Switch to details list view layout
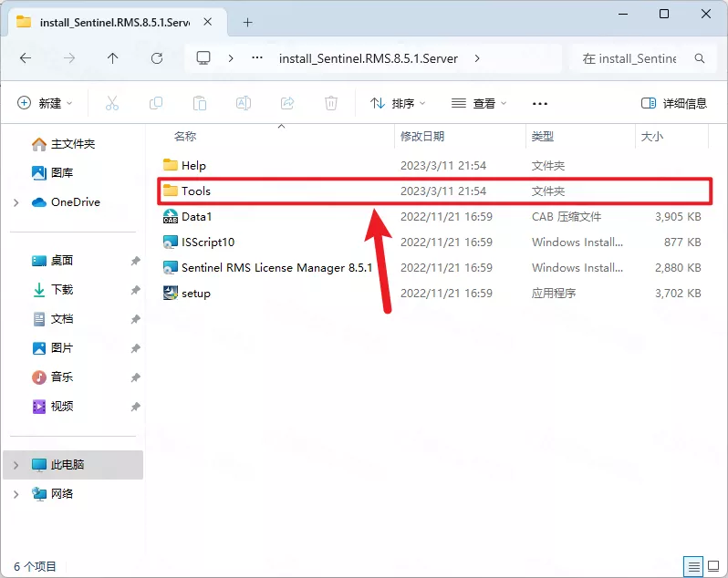 pyautogui.click(x=694, y=565)
